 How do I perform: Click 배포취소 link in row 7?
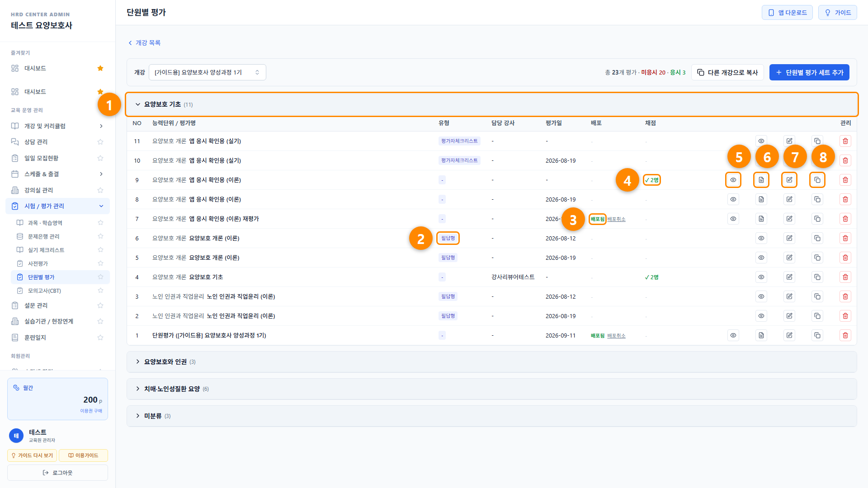[616, 219]
